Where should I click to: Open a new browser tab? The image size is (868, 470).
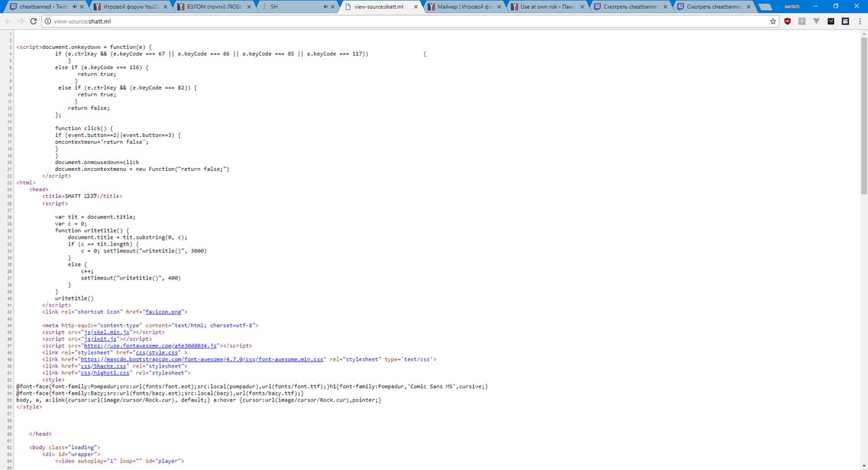click(x=767, y=7)
